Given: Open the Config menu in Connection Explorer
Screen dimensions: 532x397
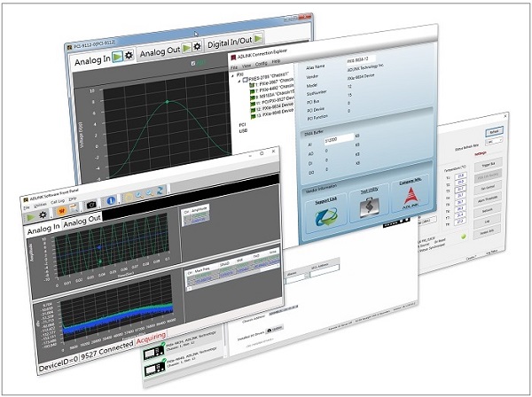Looking at the screenshot, I should pos(262,66).
